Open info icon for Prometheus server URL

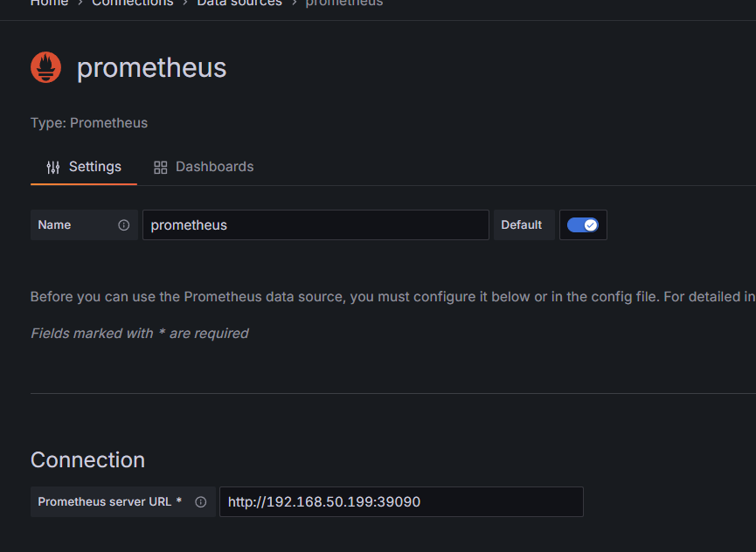pos(200,502)
